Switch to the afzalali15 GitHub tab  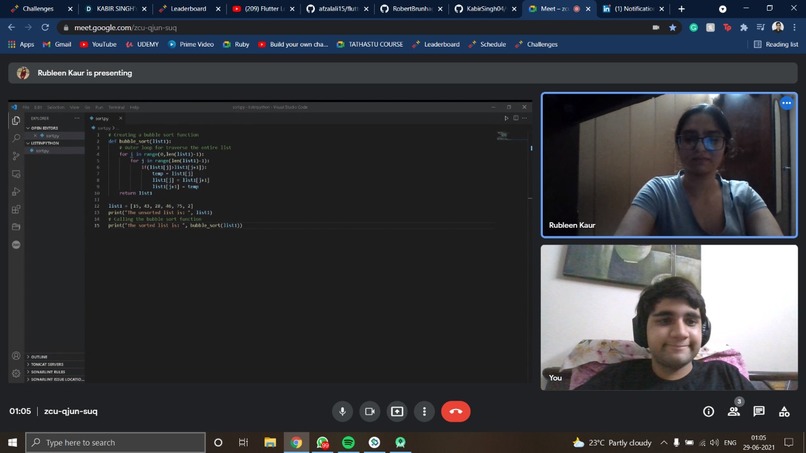pyautogui.click(x=337, y=9)
